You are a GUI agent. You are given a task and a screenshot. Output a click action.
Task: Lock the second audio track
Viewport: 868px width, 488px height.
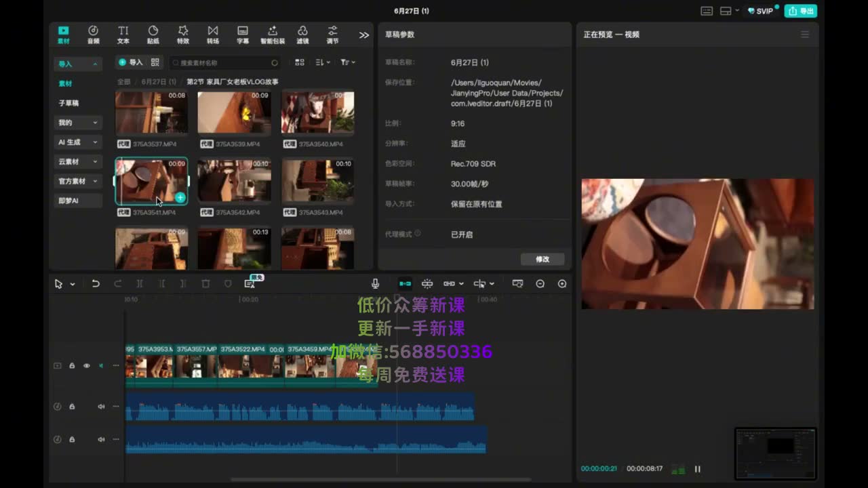72,439
